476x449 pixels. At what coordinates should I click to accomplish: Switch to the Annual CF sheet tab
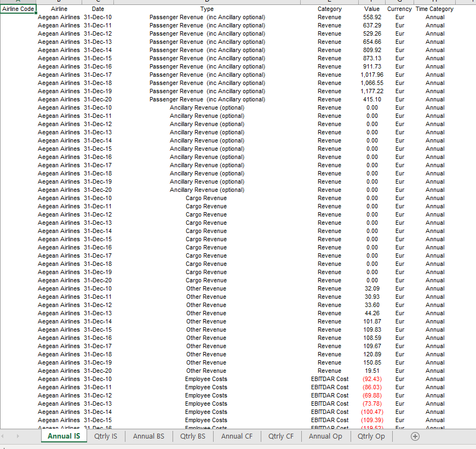pyautogui.click(x=237, y=436)
